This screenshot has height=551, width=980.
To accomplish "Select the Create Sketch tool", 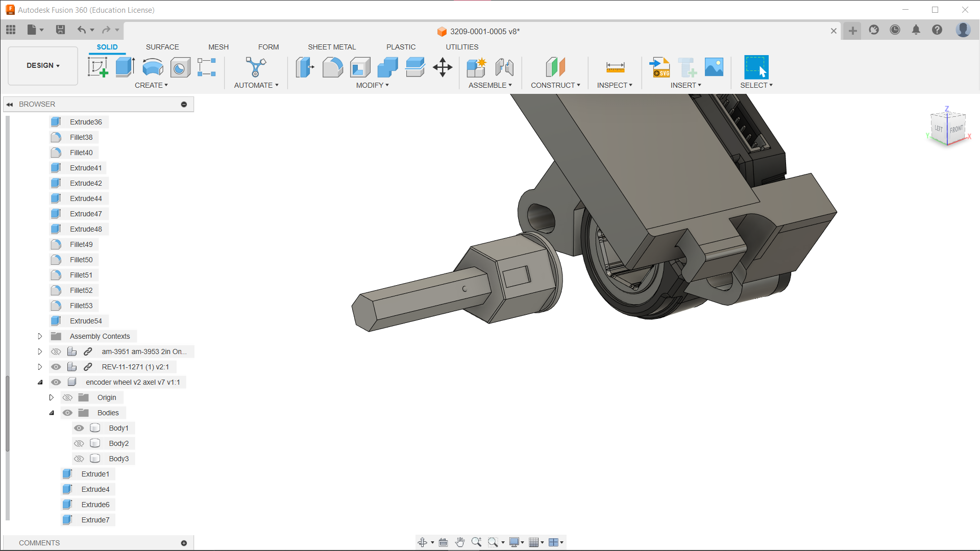I will tap(97, 67).
